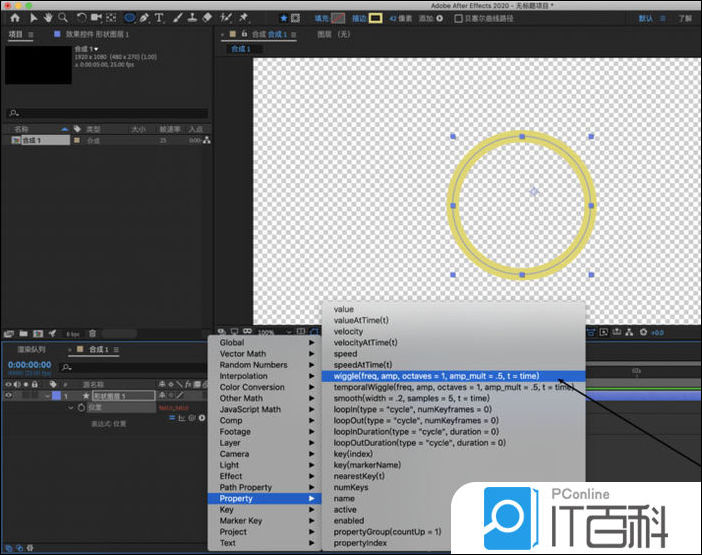The width and height of the screenshot is (702, 555).
Task: Select the Home tool icon
Action: pos(14,17)
